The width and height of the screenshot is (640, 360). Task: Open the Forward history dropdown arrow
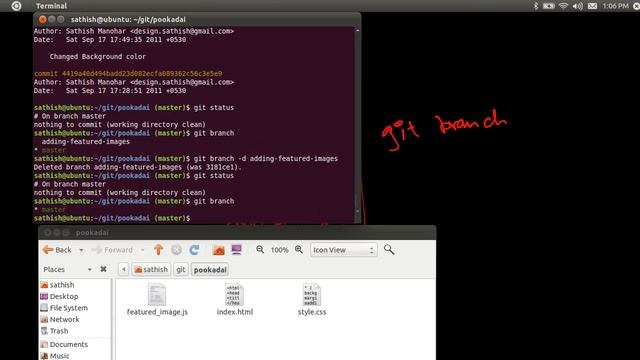(x=142, y=250)
